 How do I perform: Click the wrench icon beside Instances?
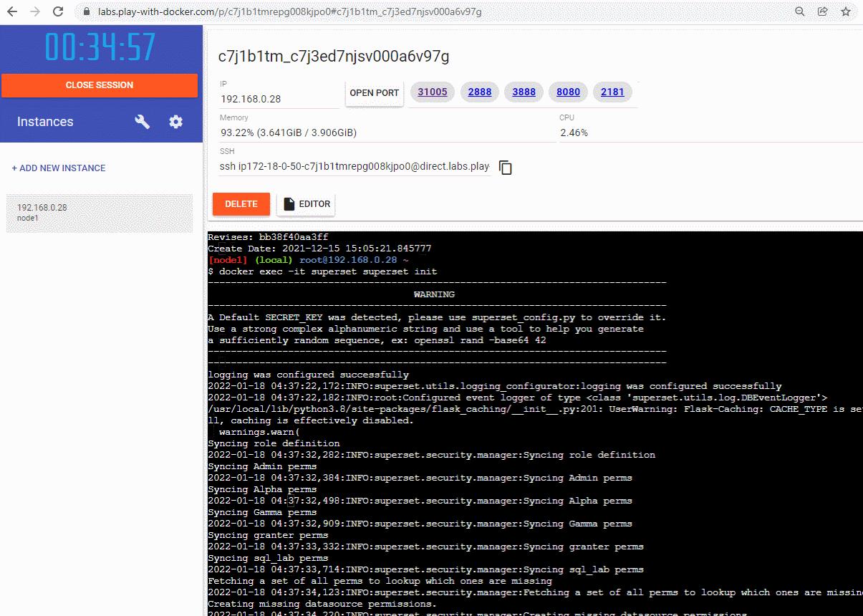point(141,122)
